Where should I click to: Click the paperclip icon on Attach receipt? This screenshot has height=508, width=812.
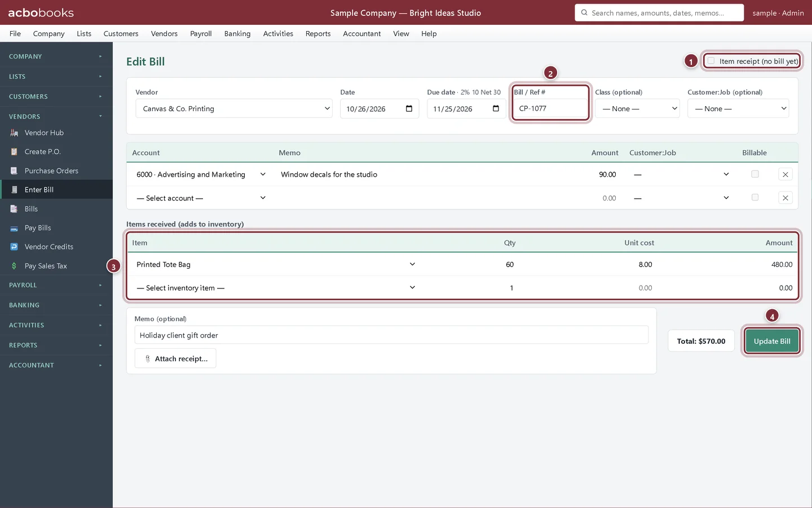point(148,358)
